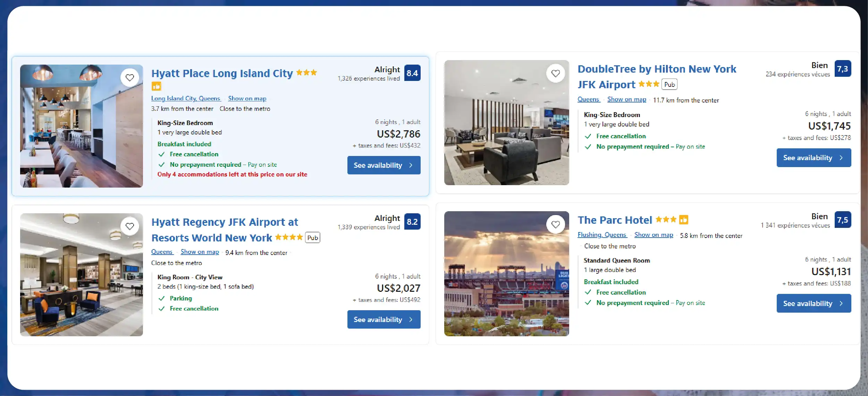Toggle the heart on The Parc Hotel photo
Screen dimensions: 868x396
[556, 224]
